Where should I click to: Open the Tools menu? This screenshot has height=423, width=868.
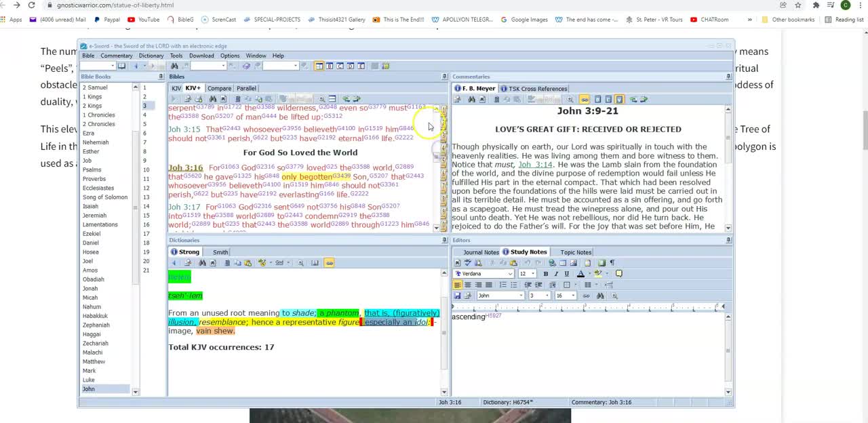[x=176, y=56]
